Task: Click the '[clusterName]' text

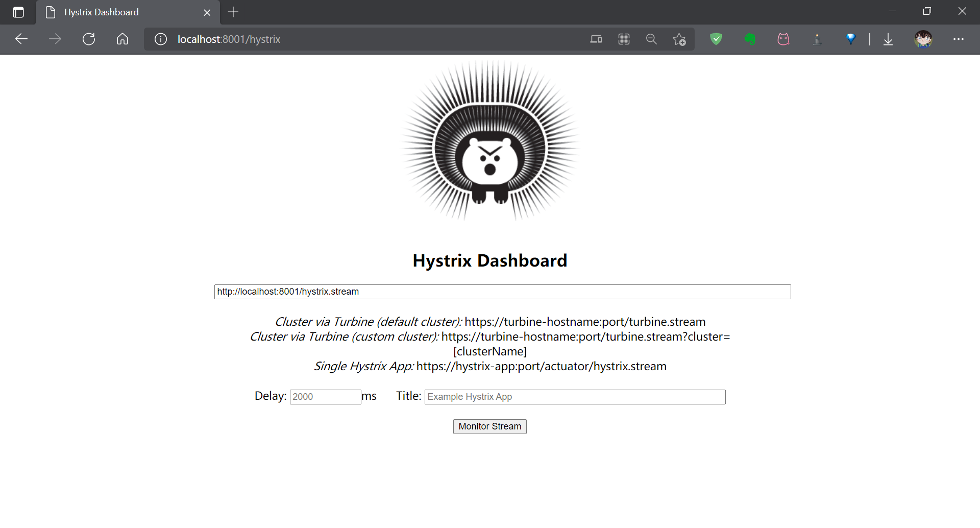Action: [490, 351]
